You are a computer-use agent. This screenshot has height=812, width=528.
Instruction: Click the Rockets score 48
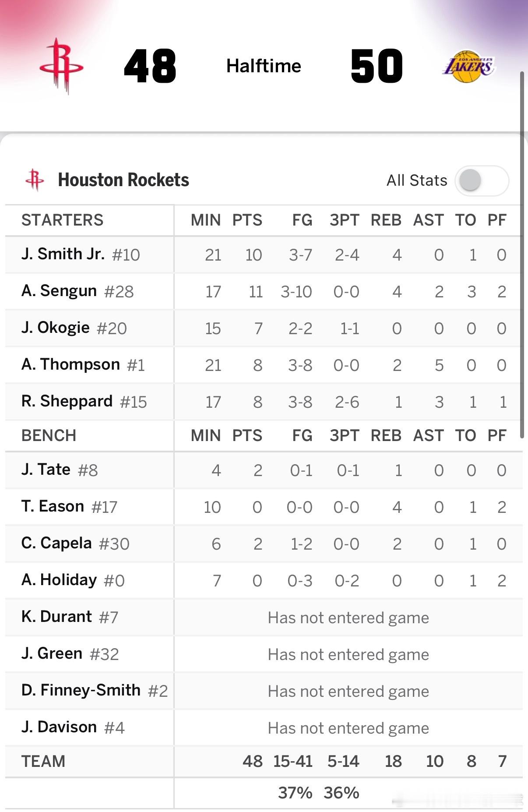click(150, 66)
